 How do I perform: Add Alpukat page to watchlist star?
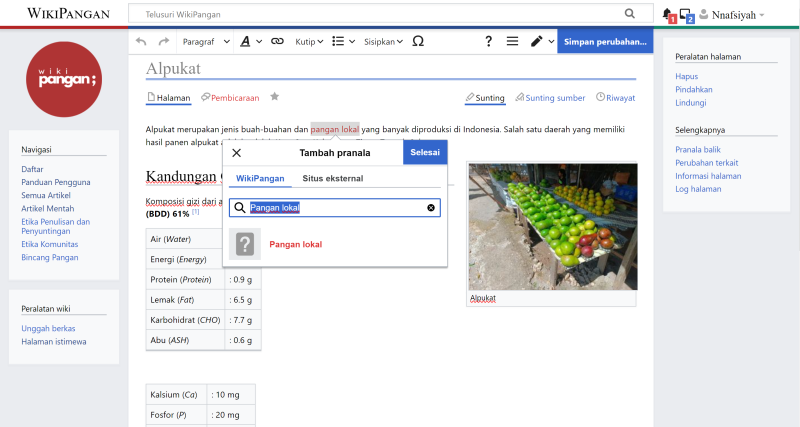[x=275, y=97]
